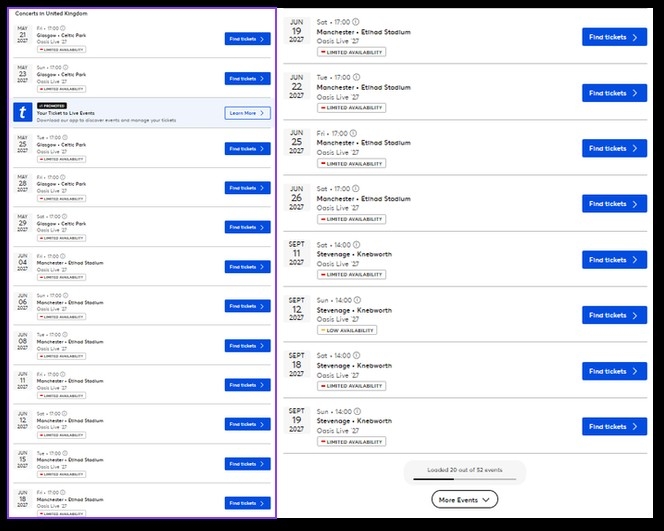
Task: Click Limited Availability badge for Jun 22
Action: pyautogui.click(x=351, y=108)
